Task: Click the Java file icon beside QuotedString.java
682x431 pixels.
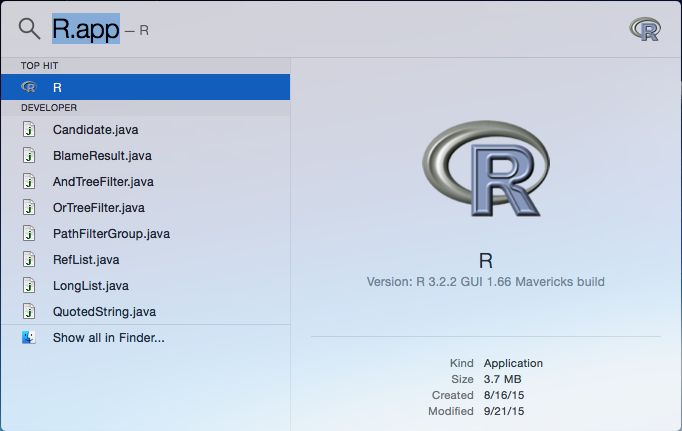Action: coord(29,311)
